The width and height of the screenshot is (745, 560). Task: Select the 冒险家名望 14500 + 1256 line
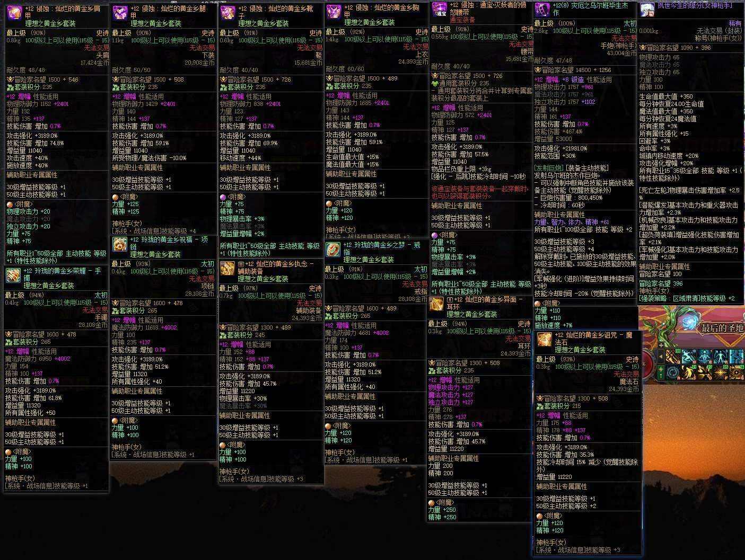pyautogui.click(x=573, y=70)
